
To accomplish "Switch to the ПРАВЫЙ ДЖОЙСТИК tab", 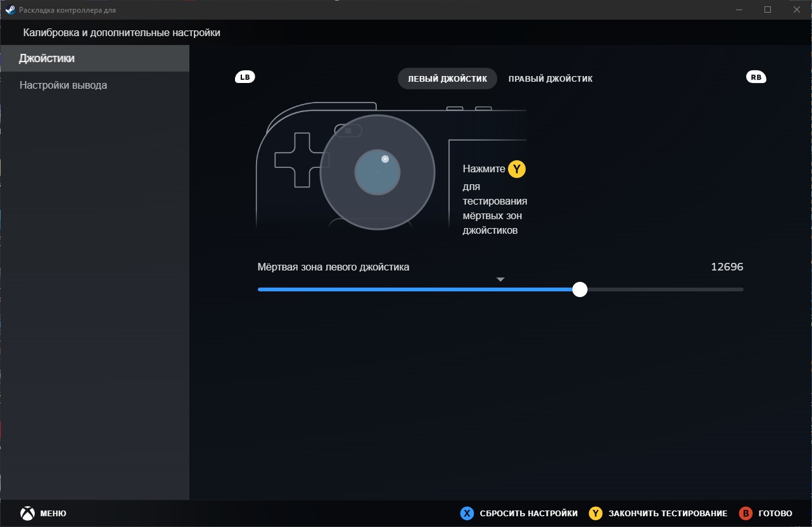I will pos(550,79).
